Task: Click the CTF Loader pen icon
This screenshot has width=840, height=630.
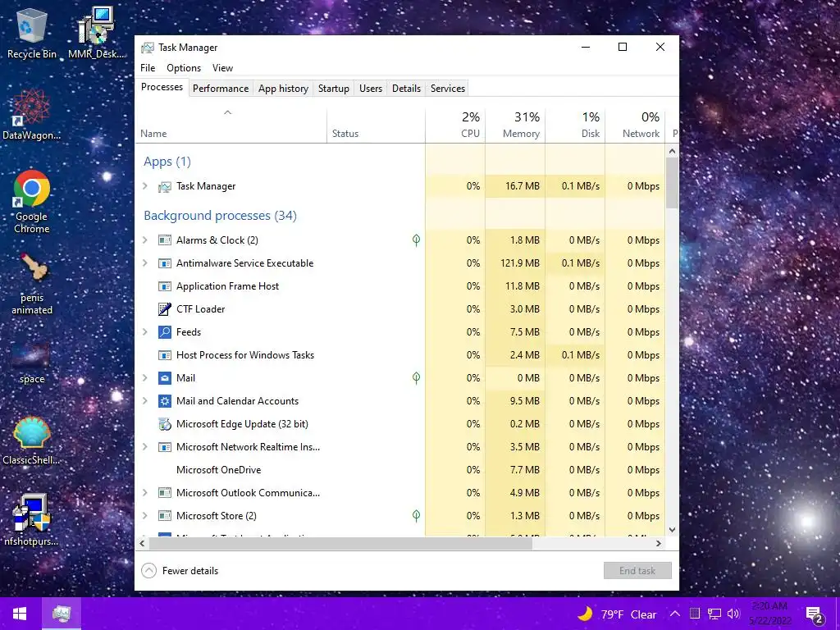Action: click(x=164, y=309)
